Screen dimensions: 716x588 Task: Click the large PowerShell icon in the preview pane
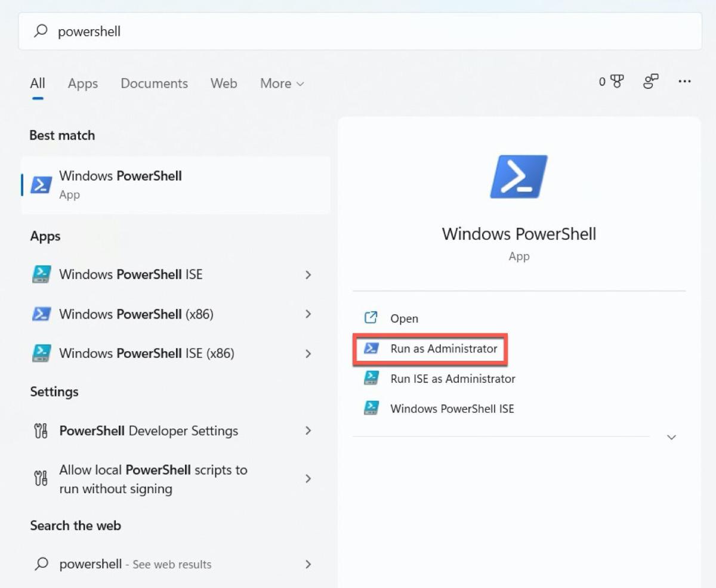[x=519, y=177]
